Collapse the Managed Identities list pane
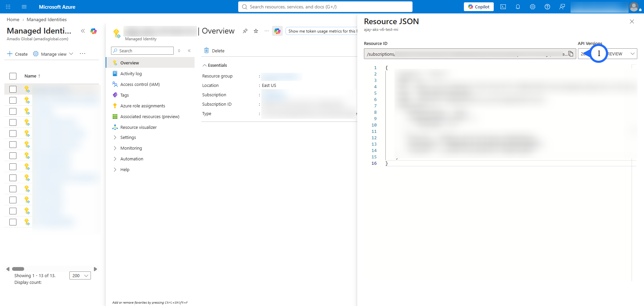 tap(83, 31)
